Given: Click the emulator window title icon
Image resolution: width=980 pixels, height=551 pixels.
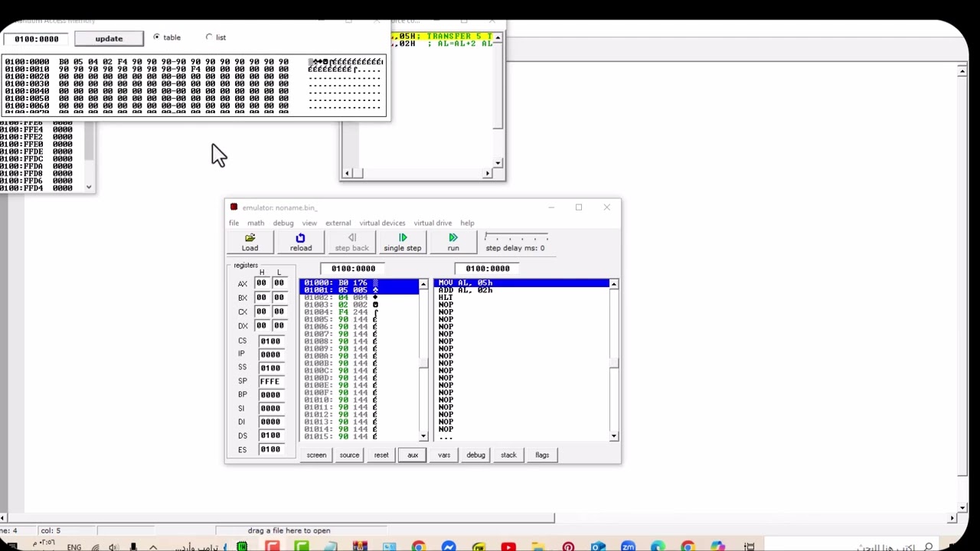Looking at the screenshot, I should (x=234, y=207).
